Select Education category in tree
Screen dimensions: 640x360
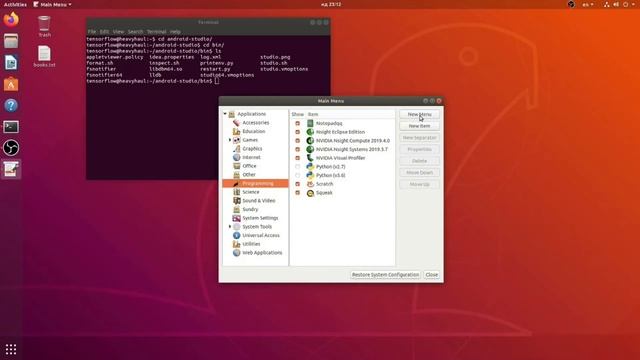click(x=253, y=131)
